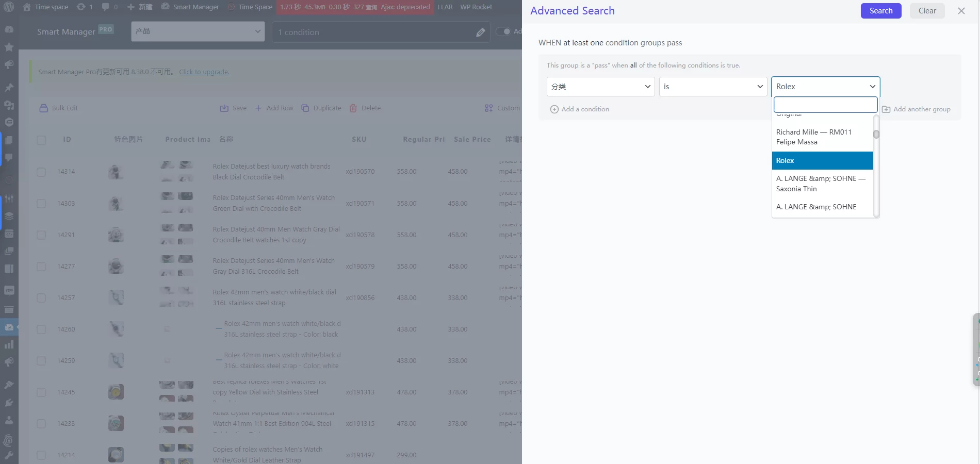The image size is (980, 464).
Task: Open Smart Manager in admin bar
Action: [190, 7]
